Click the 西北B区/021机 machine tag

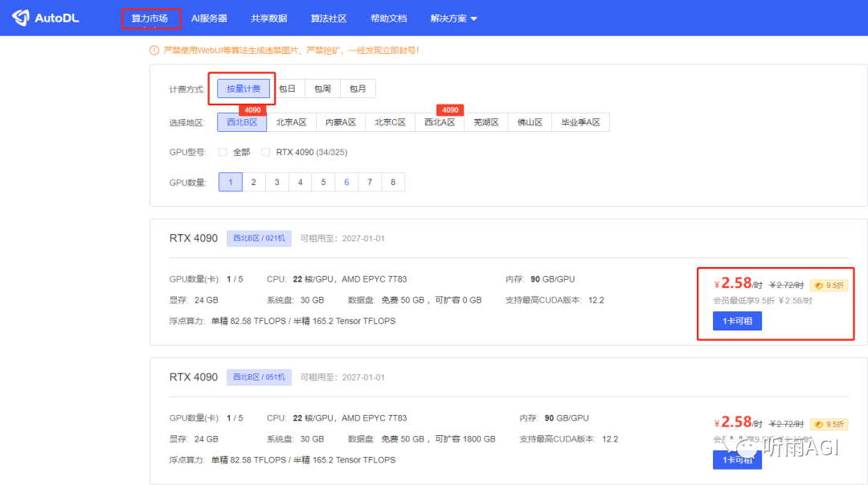tap(259, 237)
